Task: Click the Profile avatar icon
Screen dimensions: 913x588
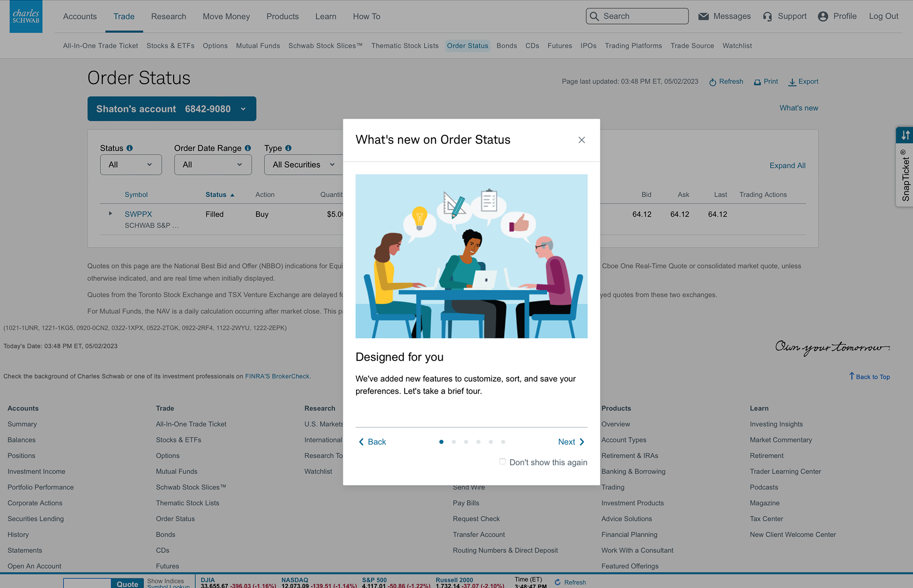Action: 823,16
